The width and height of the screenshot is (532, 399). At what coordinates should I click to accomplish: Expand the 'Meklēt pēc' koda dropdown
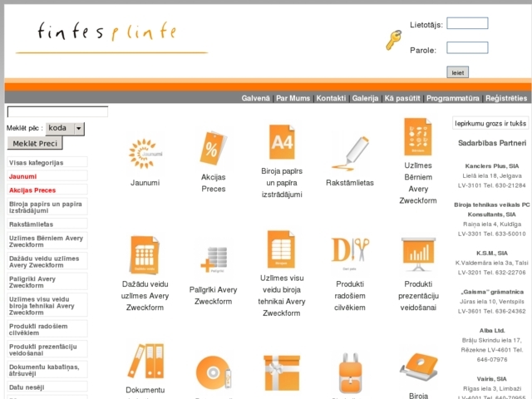click(79, 128)
